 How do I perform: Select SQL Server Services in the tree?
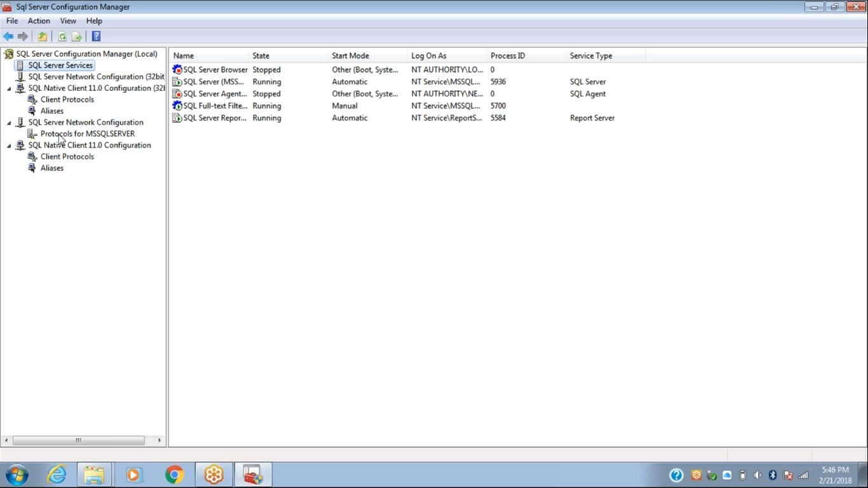pyautogui.click(x=60, y=65)
